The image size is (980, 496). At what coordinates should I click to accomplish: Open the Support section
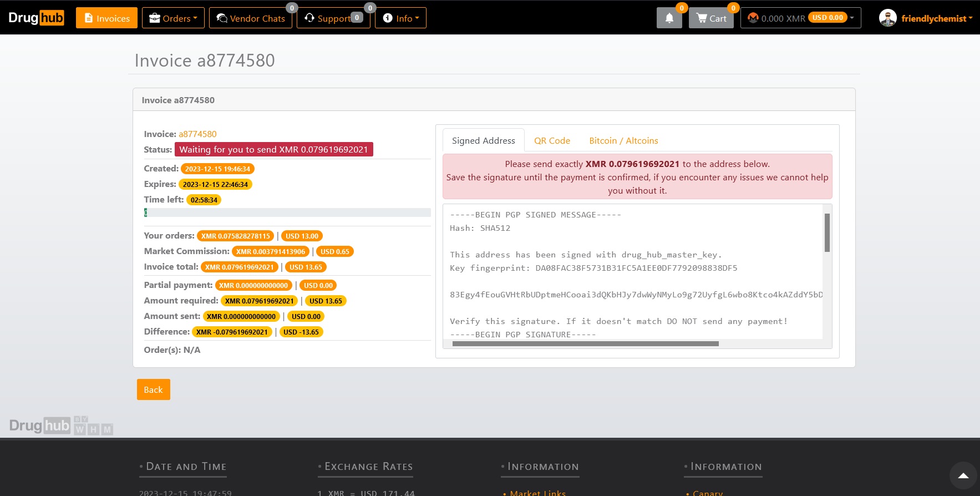(333, 18)
